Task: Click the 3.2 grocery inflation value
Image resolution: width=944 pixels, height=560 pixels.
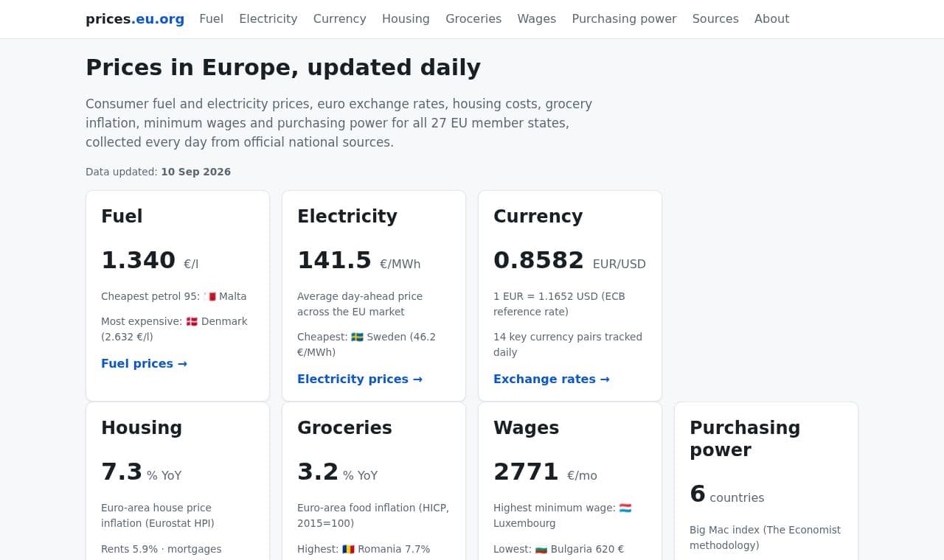Action: click(x=318, y=472)
